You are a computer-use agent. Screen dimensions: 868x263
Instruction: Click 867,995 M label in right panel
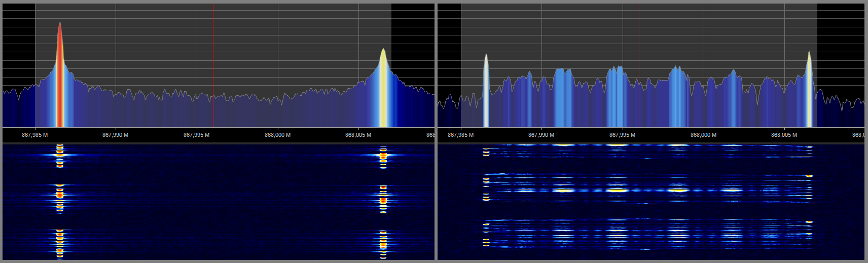click(622, 135)
